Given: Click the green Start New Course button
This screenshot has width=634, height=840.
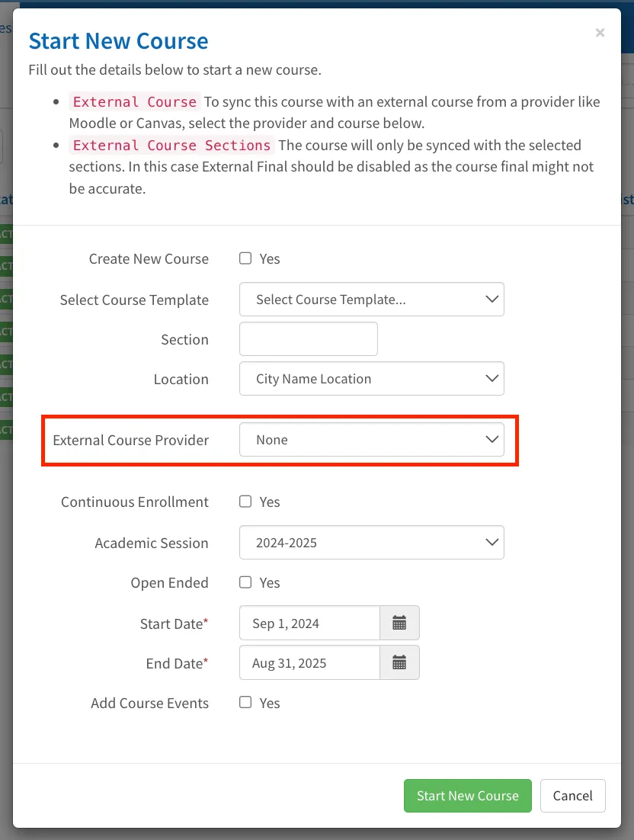Looking at the screenshot, I should tap(467, 796).
